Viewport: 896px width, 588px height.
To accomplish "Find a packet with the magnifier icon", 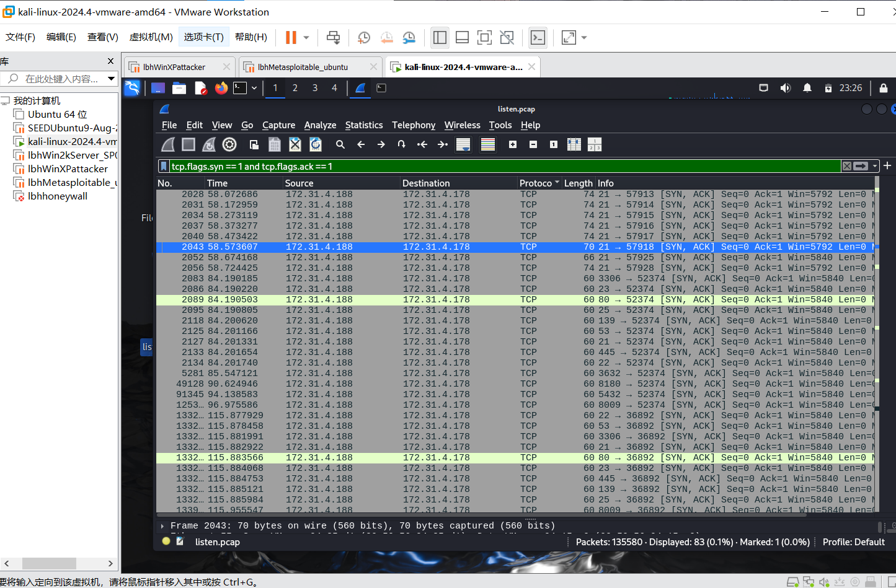I will click(340, 144).
